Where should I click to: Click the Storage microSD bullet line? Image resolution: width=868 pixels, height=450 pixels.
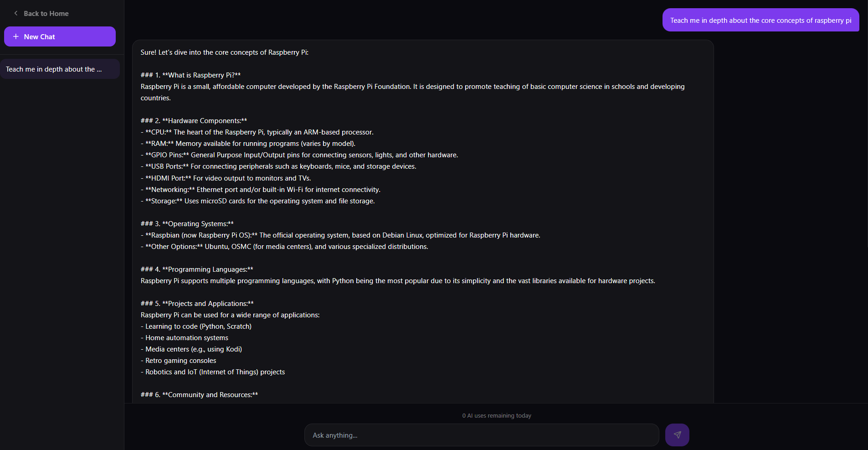point(258,201)
